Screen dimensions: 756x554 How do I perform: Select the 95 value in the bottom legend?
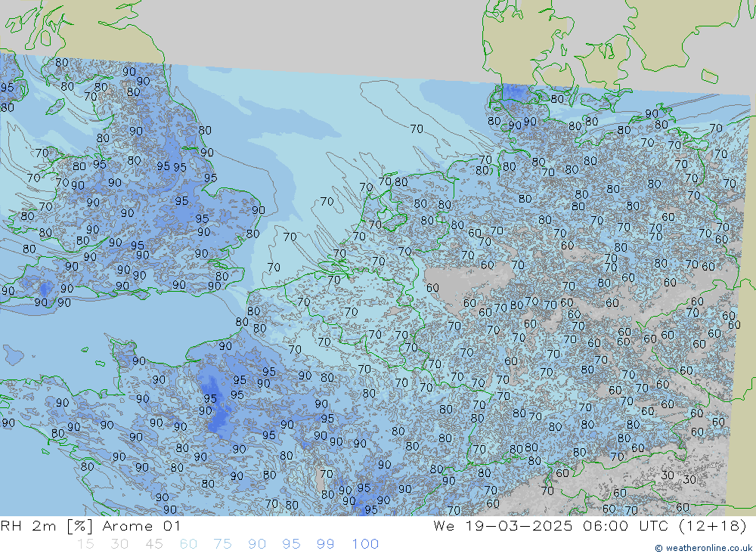tap(291, 544)
